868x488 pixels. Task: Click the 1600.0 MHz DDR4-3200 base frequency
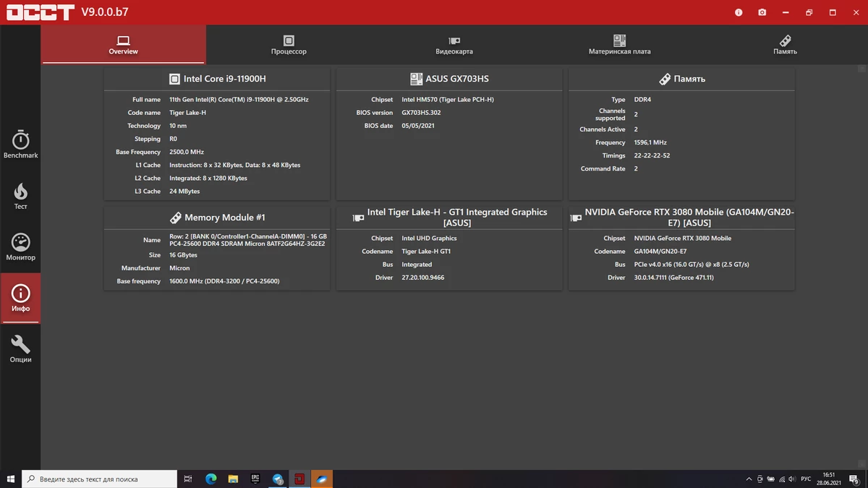[x=224, y=281]
